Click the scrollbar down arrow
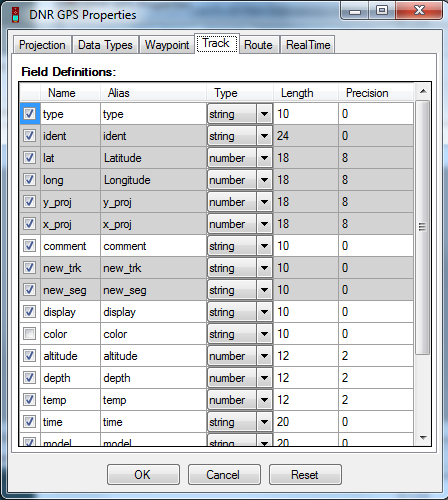This screenshot has width=448, height=500. (x=423, y=438)
